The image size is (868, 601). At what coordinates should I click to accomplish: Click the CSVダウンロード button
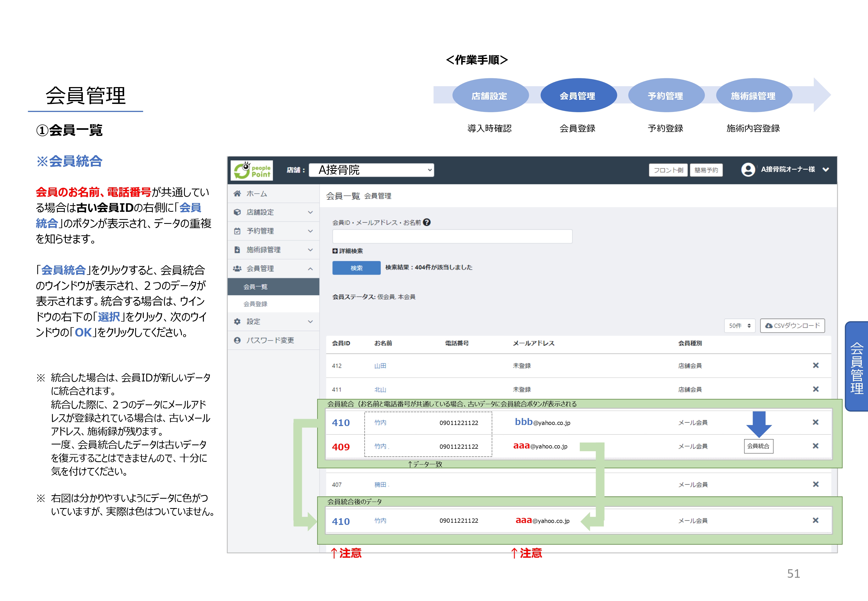(792, 326)
